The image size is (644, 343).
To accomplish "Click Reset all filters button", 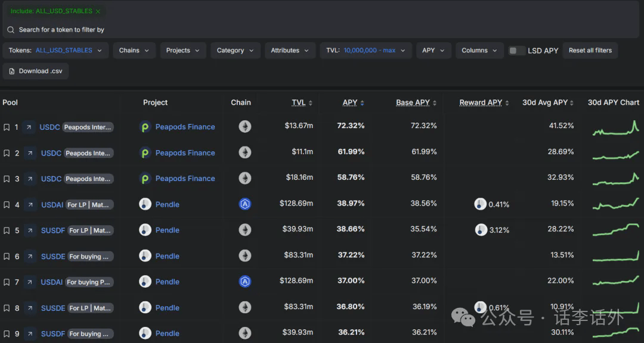I will point(590,51).
